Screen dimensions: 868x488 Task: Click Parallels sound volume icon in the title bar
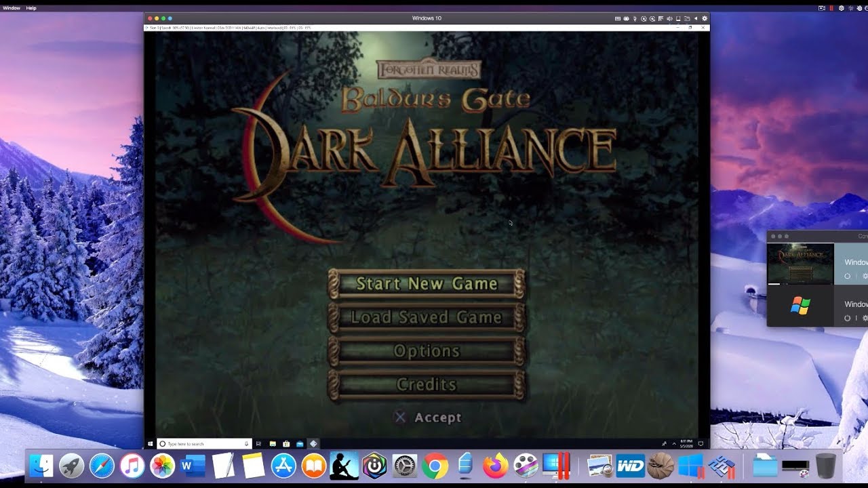[669, 18]
